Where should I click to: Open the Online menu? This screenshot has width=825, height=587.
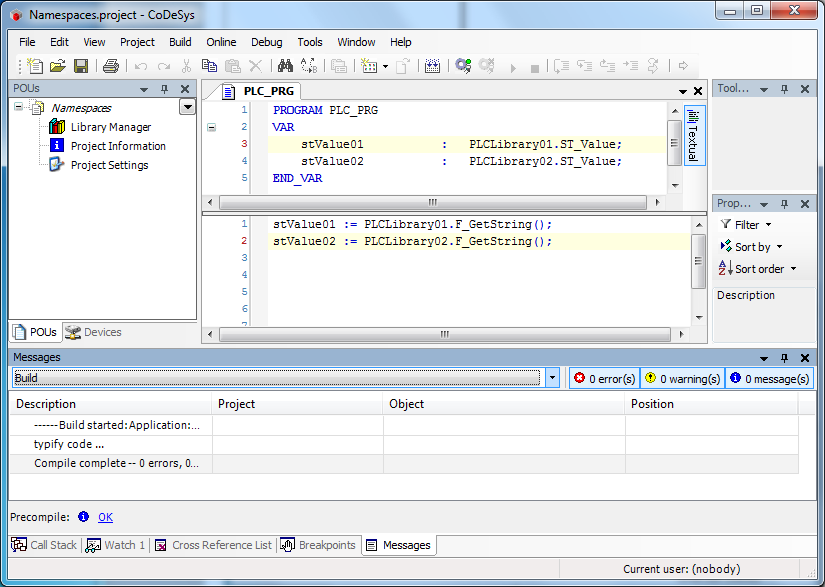point(221,42)
